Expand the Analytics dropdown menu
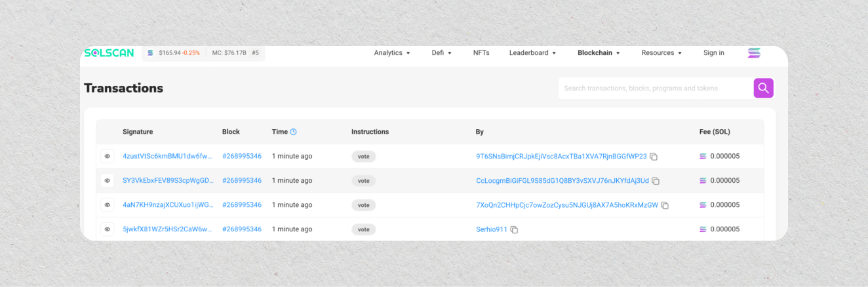868x287 pixels. [391, 53]
